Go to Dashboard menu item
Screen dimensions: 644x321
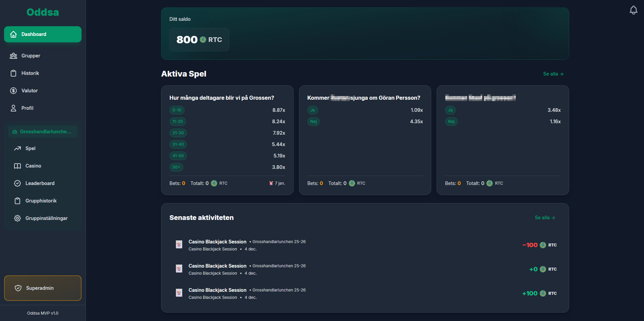coord(43,34)
